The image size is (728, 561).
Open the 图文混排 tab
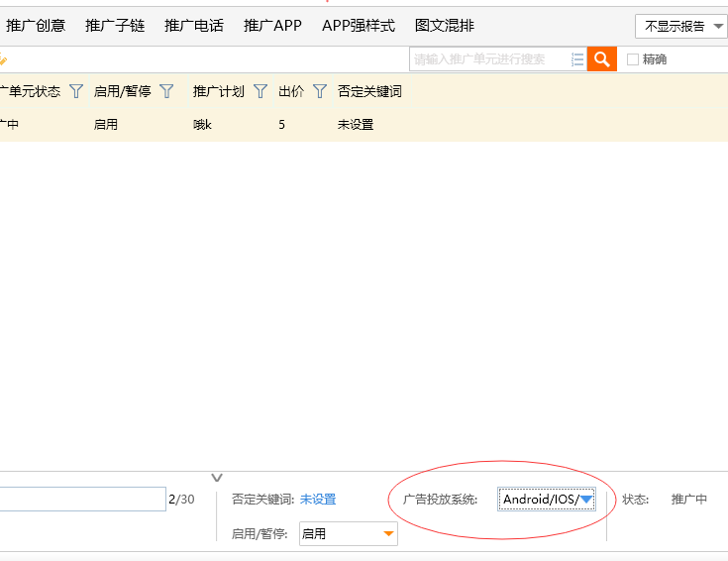click(445, 26)
